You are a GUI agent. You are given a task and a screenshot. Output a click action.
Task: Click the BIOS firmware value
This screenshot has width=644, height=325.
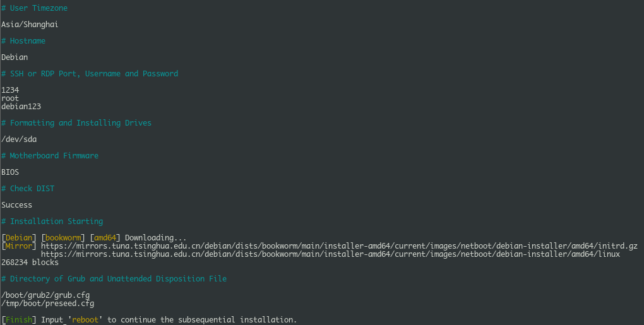pos(10,172)
